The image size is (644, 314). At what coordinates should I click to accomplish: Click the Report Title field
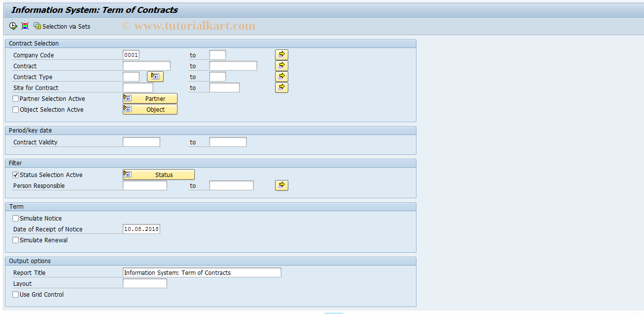[x=202, y=272]
